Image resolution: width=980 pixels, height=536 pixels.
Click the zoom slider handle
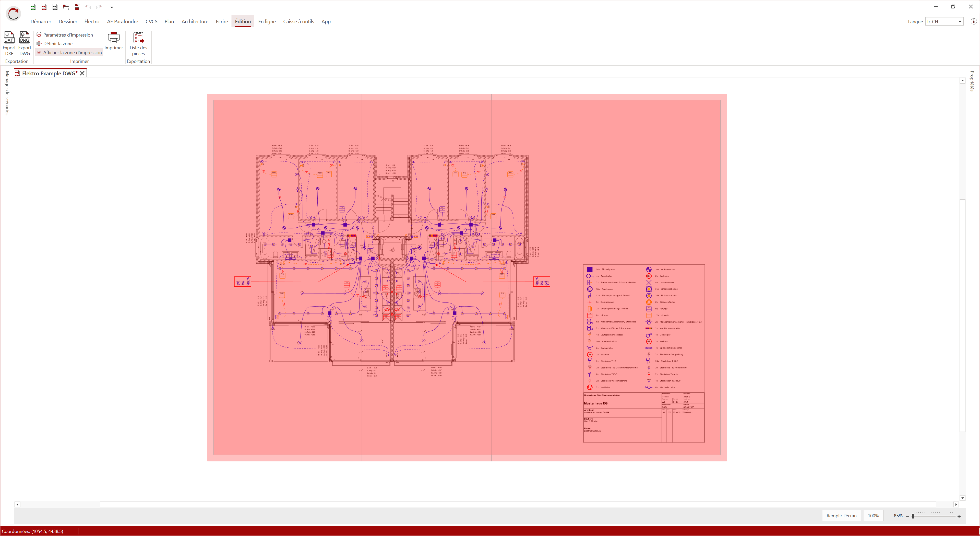[913, 516]
